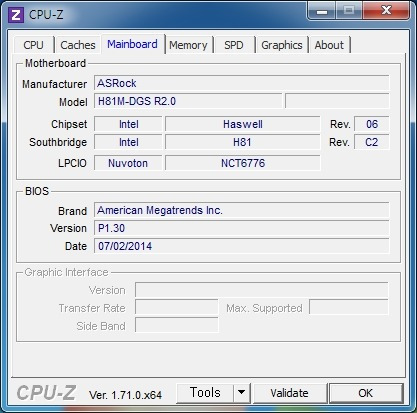Select the Mainboard tab
417x413 pixels.
133,44
